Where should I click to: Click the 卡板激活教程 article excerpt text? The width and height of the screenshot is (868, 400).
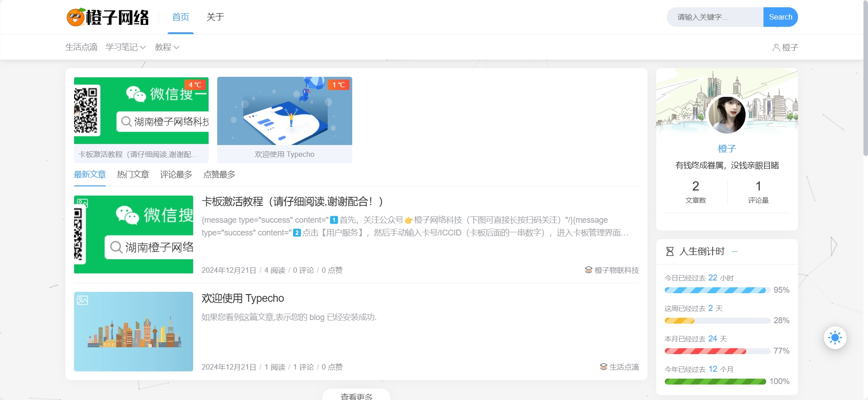[x=415, y=226]
